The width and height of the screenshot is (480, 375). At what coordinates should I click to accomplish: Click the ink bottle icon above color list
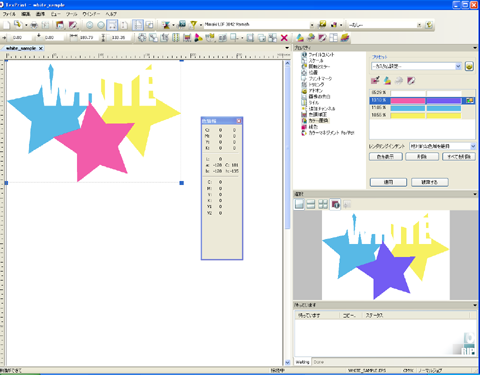point(387,80)
